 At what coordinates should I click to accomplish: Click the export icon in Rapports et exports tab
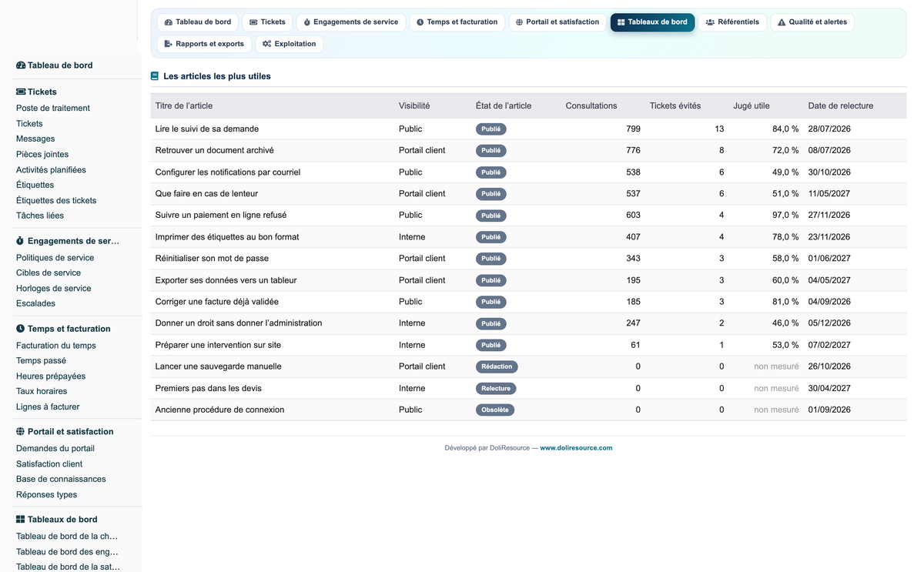[x=169, y=44]
